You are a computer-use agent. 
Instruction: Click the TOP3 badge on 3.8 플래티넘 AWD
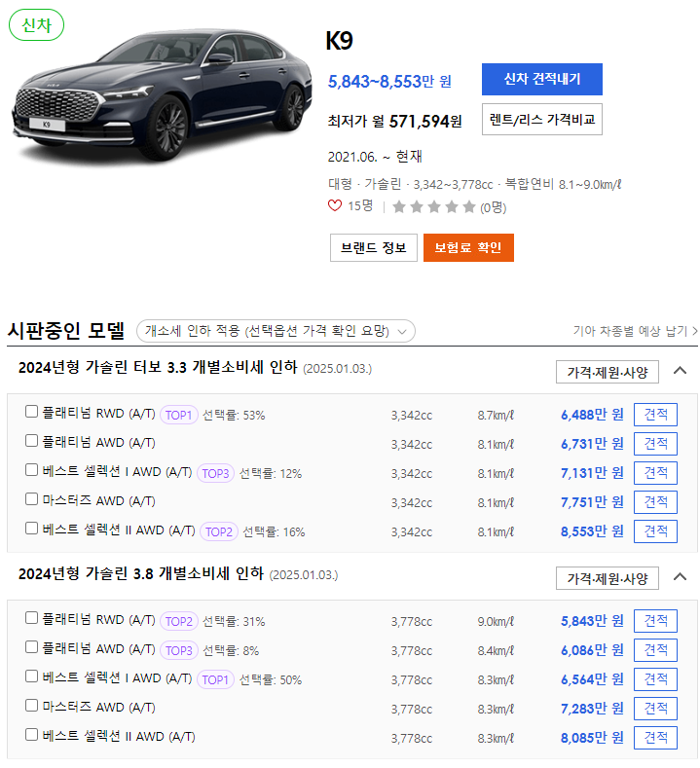[x=179, y=650]
